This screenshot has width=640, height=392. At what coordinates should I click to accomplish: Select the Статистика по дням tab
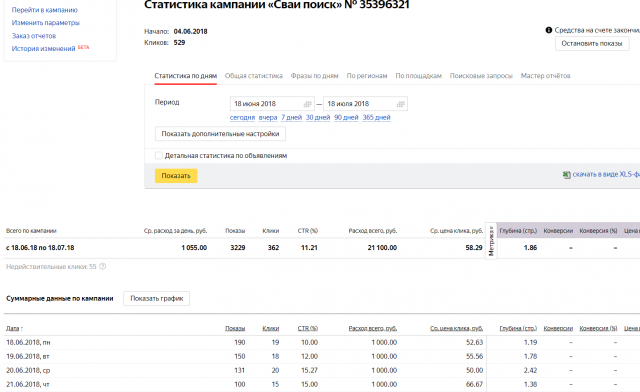185,76
